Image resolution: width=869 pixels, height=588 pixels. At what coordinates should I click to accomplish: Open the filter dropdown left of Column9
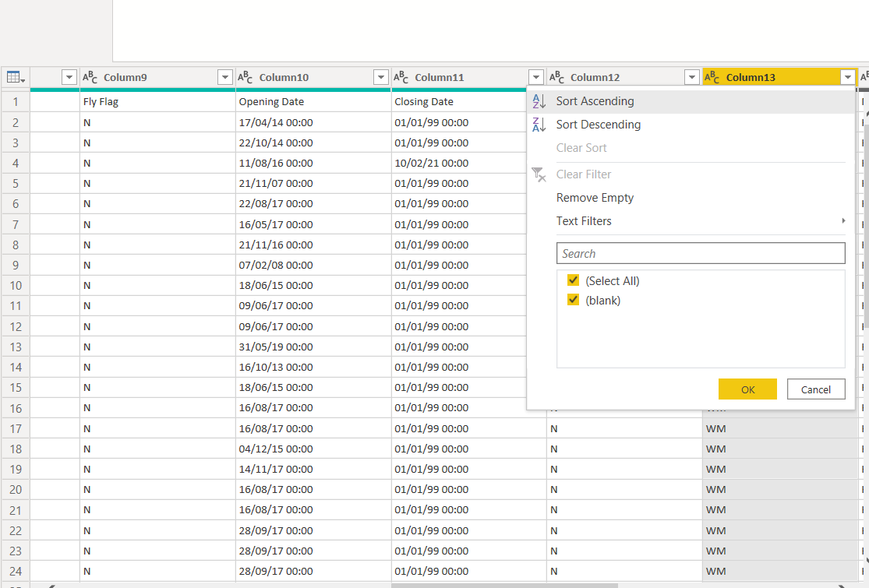pyautogui.click(x=69, y=78)
